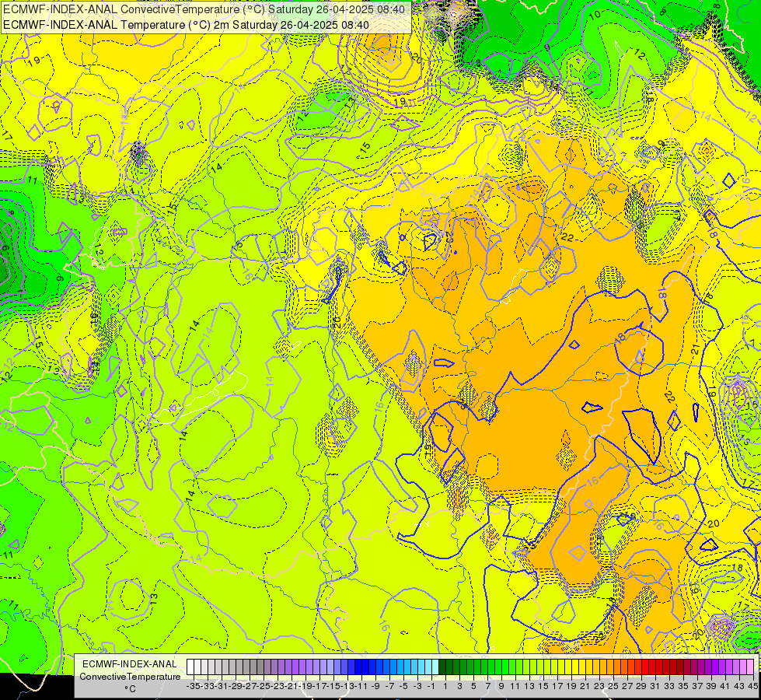The height and width of the screenshot is (700, 761).
Task: Click the '°C' unit label in legend
Action: (x=130, y=689)
